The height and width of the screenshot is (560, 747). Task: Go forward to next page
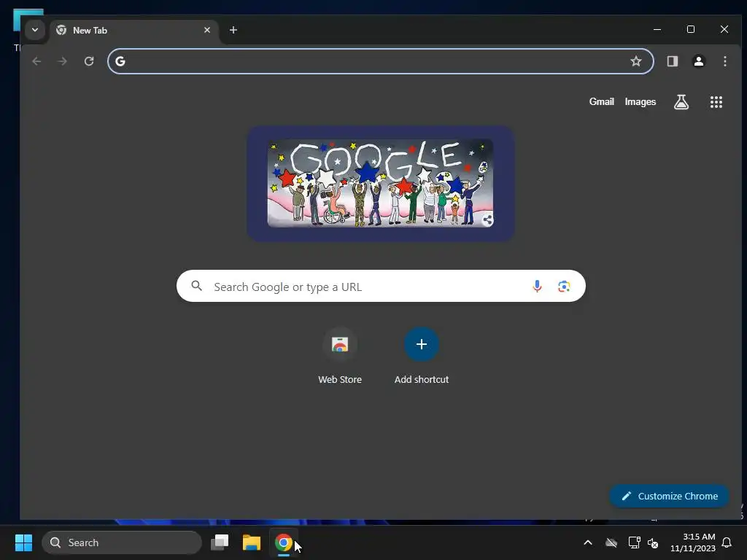point(63,61)
